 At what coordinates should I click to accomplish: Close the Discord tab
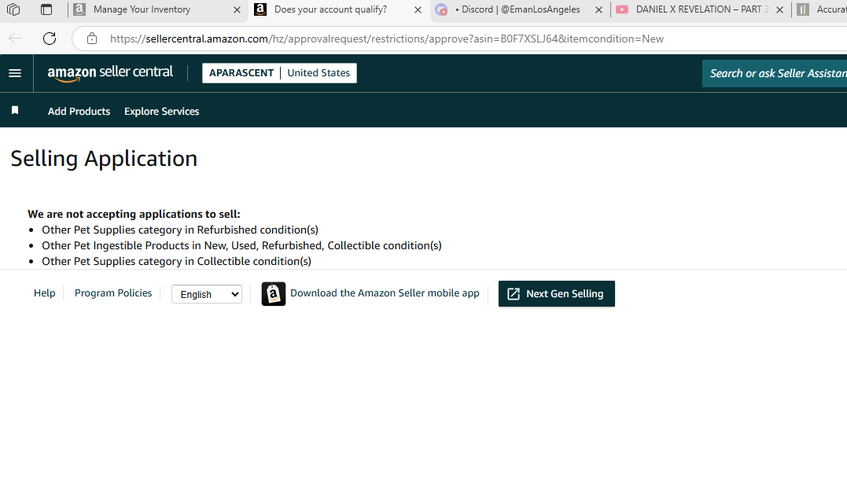[598, 9]
